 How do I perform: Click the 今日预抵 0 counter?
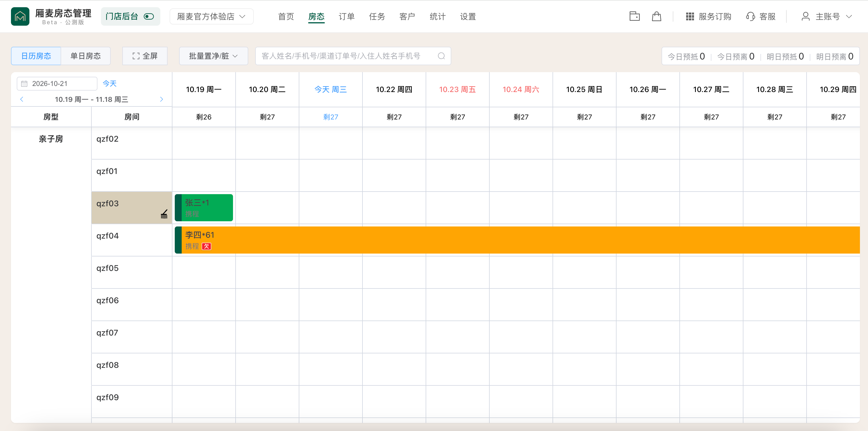click(x=686, y=56)
